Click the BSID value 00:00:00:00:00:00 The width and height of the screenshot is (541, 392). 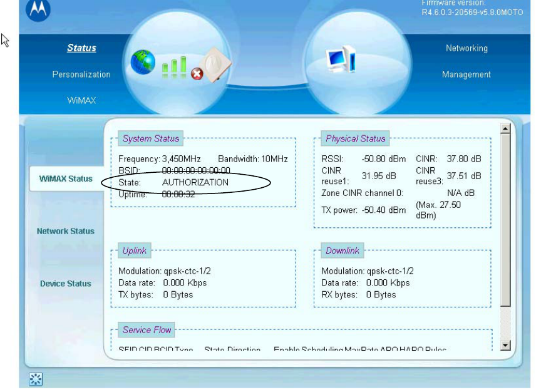pyautogui.click(x=196, y=170)
